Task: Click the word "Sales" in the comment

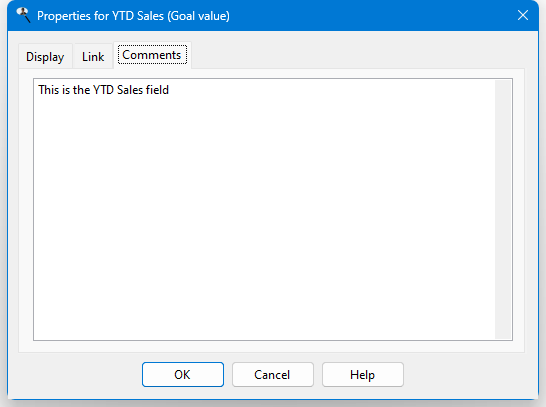Action: 130,90
